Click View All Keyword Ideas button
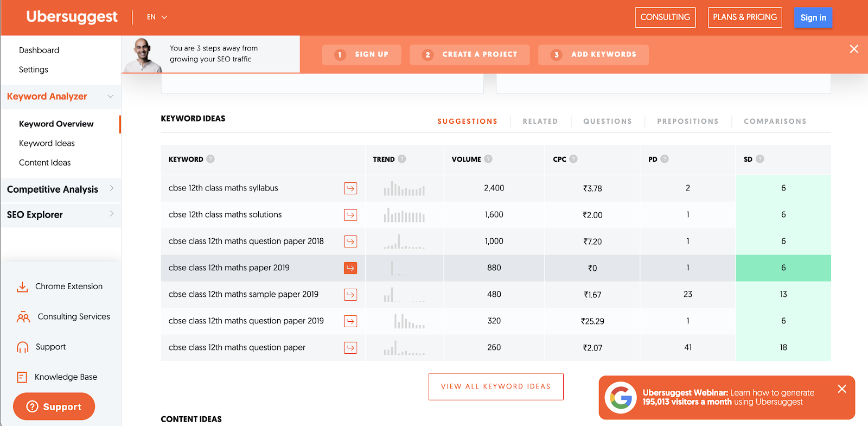This screenshot has height=426, width=868. point(496,387)
